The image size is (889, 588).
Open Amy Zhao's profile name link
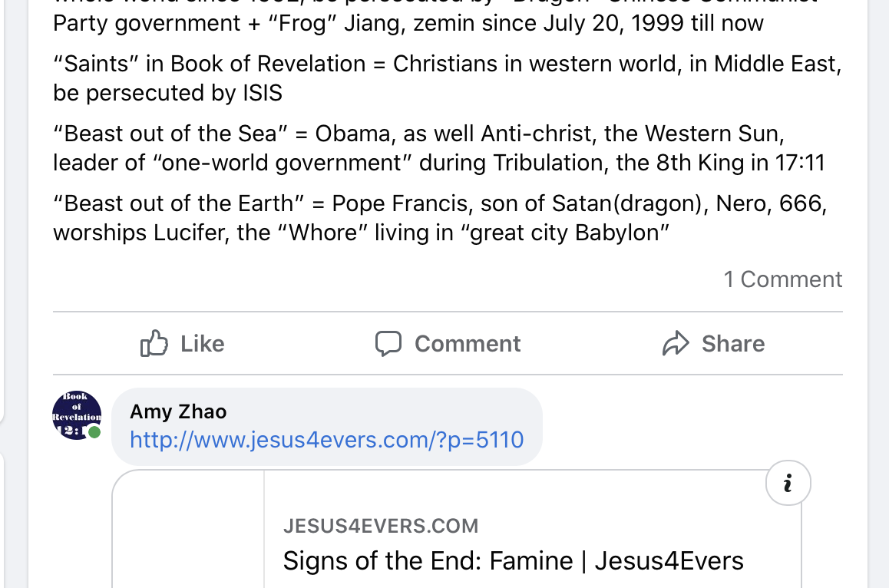point(178,411)
